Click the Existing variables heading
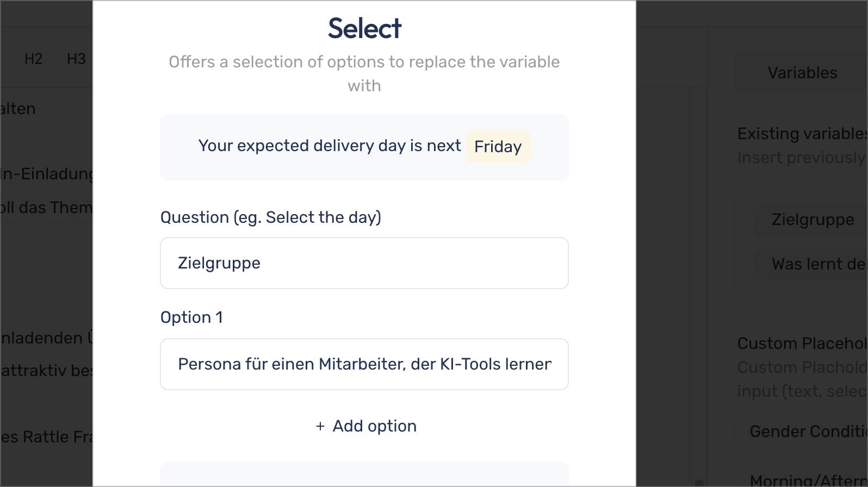This screenshot has height=487, width=868. 802,134
